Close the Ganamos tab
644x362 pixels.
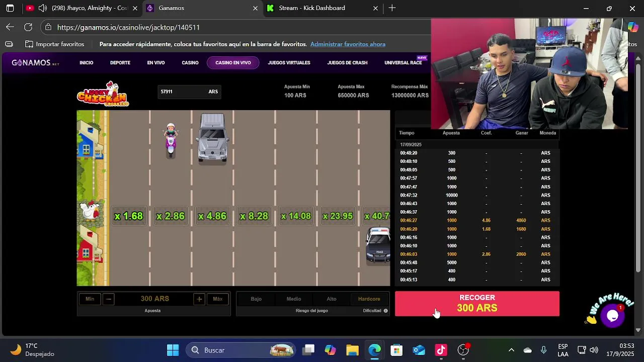pyautogui.click(x=255, y=8)
